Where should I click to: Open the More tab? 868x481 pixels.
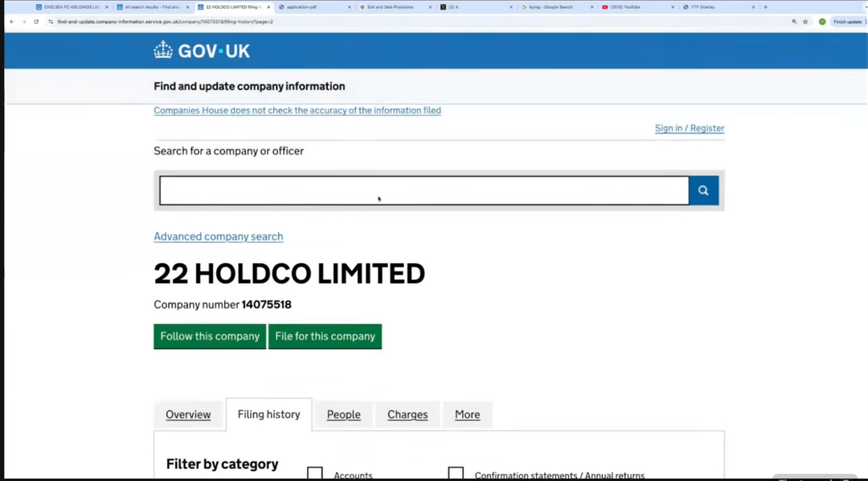[x=467, y=415]
